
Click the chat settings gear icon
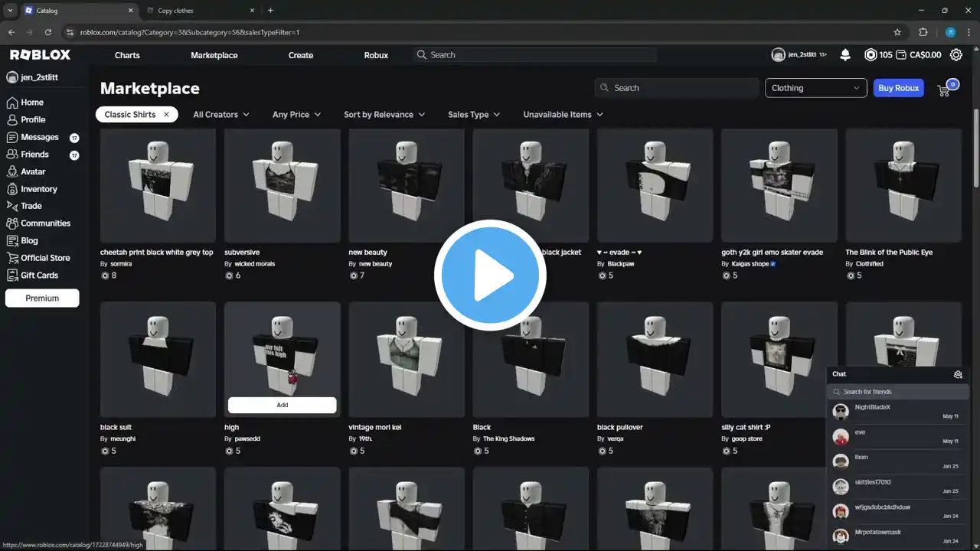tap(958, 374)
